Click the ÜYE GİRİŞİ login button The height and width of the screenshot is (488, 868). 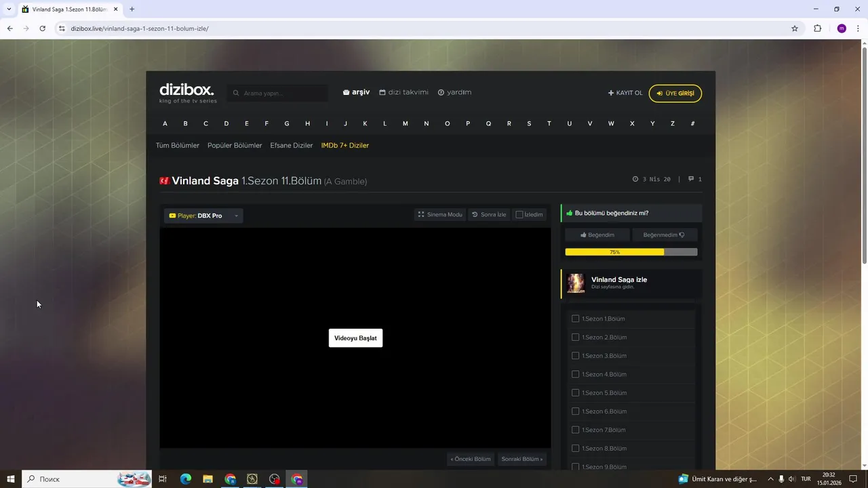(675, 94)
